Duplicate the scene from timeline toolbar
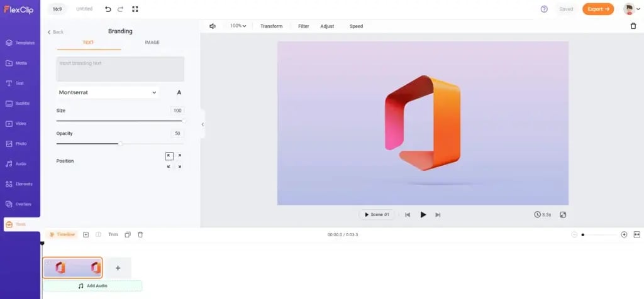644x299 pixels. [x=127, y=234]
